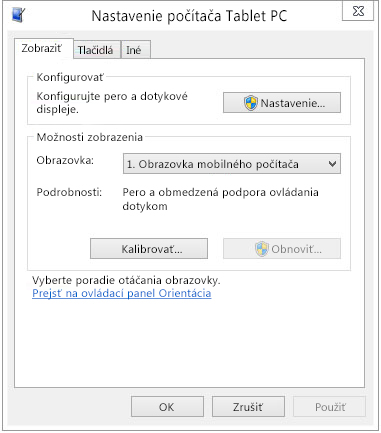Click the Podrobnosti: label
The image size is (381, 433).
click(x=69, y=192)
